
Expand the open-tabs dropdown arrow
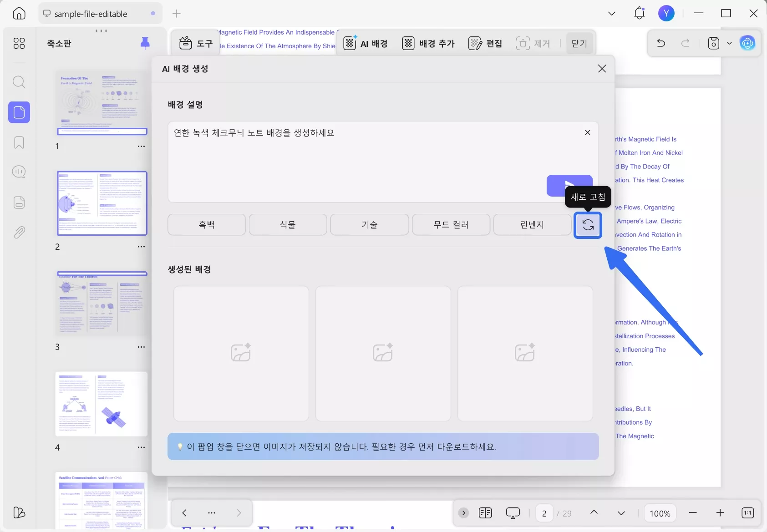point(611,13)
